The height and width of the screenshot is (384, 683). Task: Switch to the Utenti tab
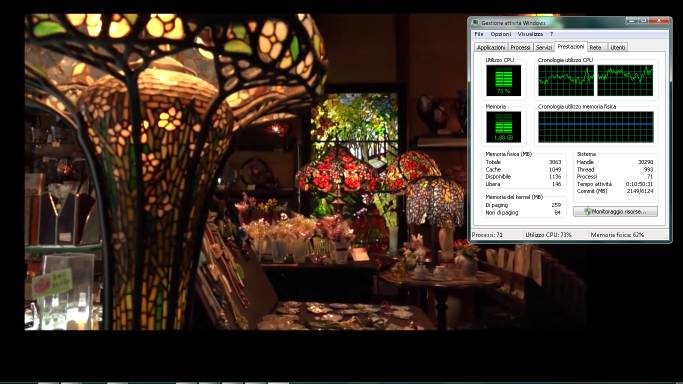pos(618,47)
